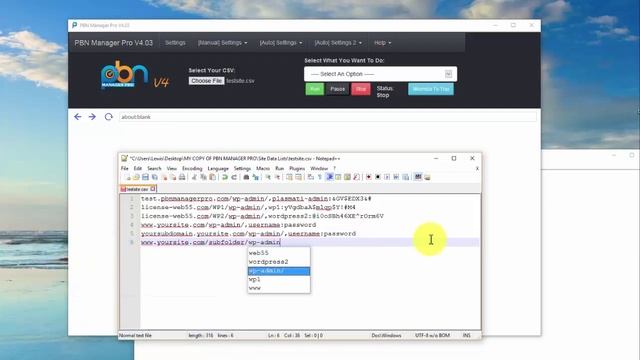Toggle Show All Characters icon
Viewport: 640px width, 360px height.
coord(320,177)
